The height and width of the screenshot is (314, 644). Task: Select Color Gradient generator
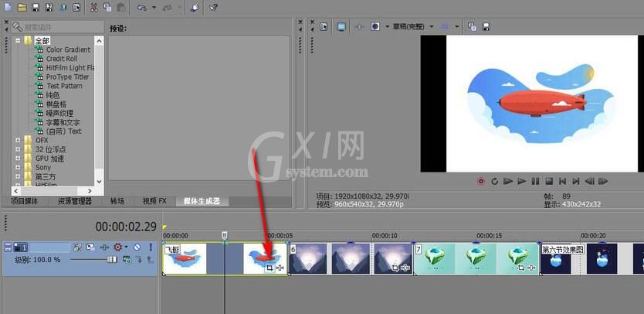point(68,49)
